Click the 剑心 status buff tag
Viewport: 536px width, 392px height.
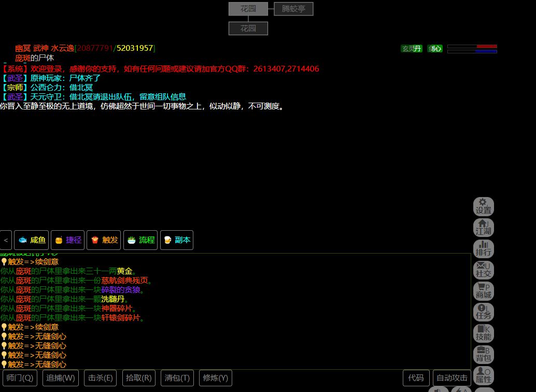435,49
